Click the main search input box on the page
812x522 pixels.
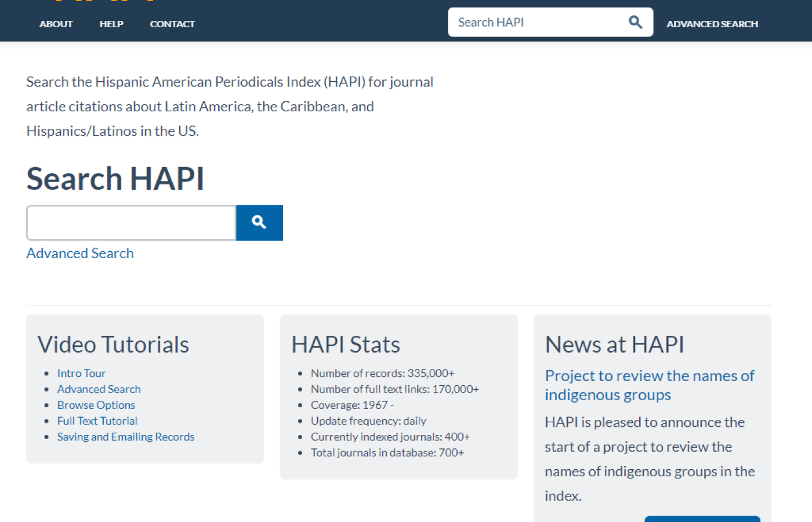(130, 222)
